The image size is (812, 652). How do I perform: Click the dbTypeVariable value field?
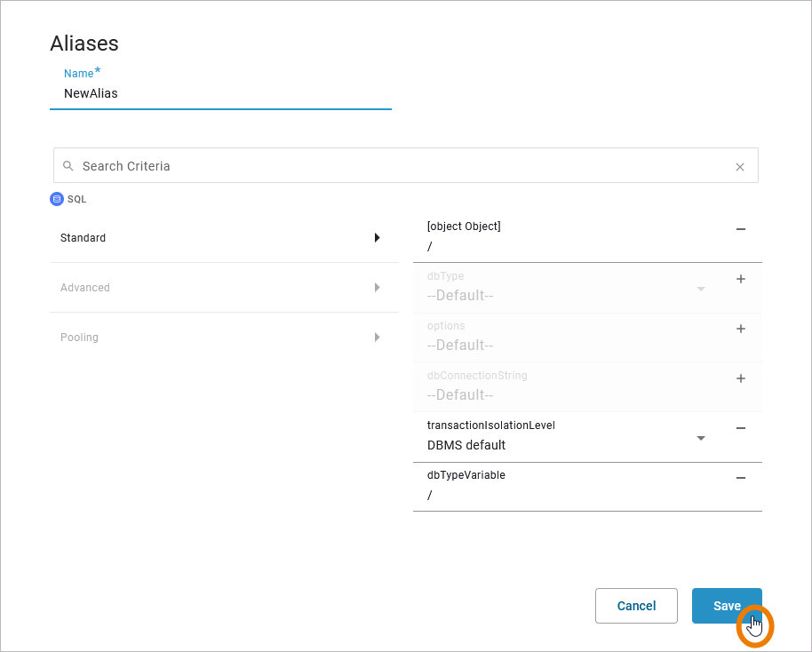point(569,495)
